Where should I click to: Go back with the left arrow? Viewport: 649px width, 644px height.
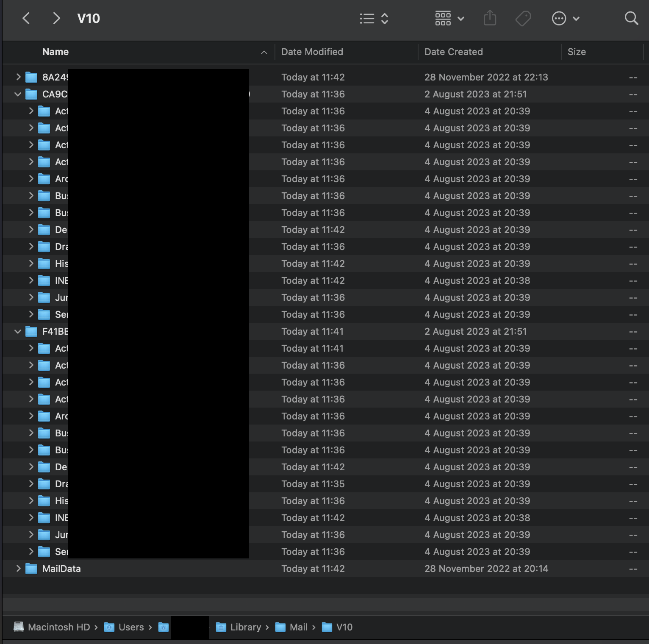click(26, 18)
